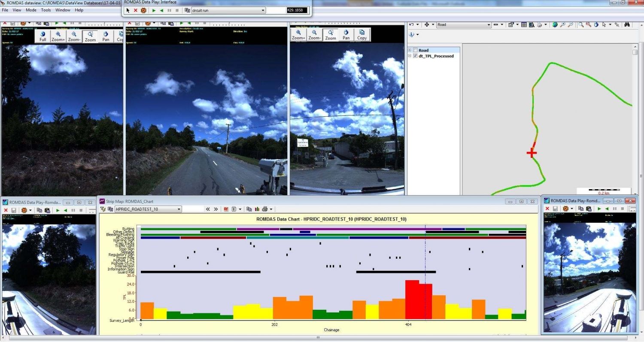Viewport: 644px width, 342px height.
Task: Click the printer icon in Strip Map toolbar
Action: pos(265,209)
